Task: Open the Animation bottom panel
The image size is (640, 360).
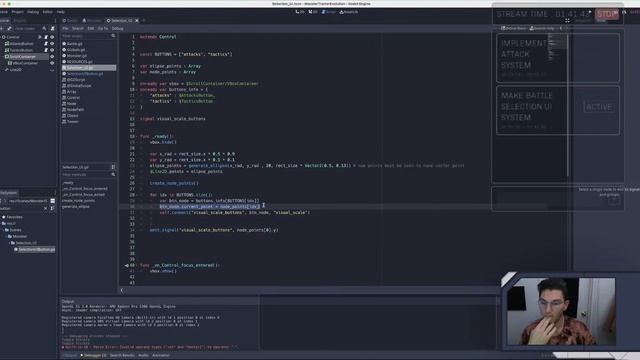Action: (x=161, y=356)
